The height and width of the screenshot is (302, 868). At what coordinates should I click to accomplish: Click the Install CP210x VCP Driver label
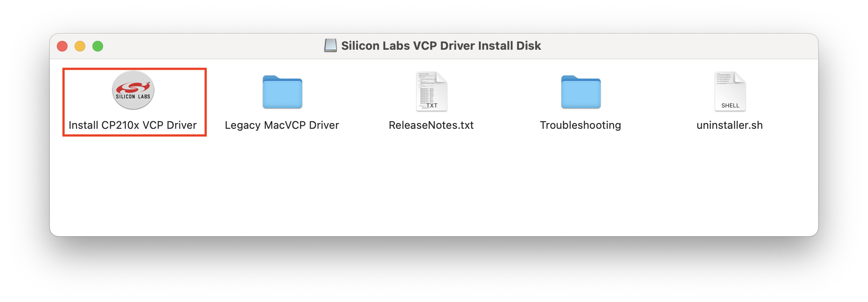tap(132, 125)
